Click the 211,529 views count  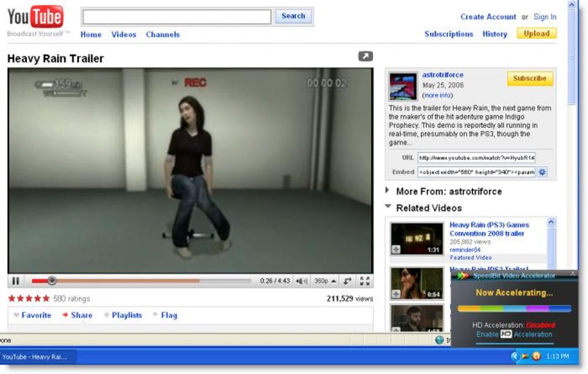click(349, 299)
